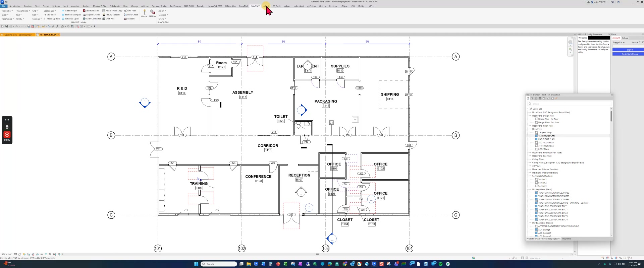
Task: Toggle microphone in recording widget
Action: (x=7, y=127)
